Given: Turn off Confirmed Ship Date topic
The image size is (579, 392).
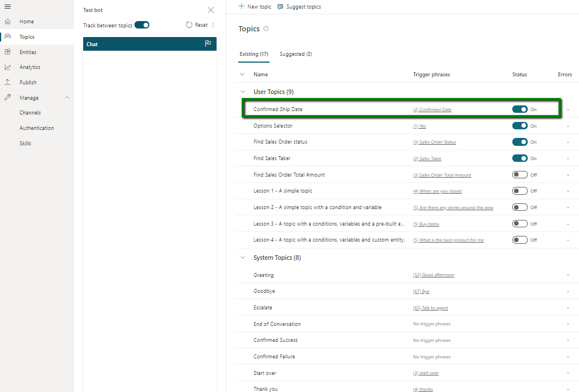Looking at the screenshot, I should click(519, 109).
